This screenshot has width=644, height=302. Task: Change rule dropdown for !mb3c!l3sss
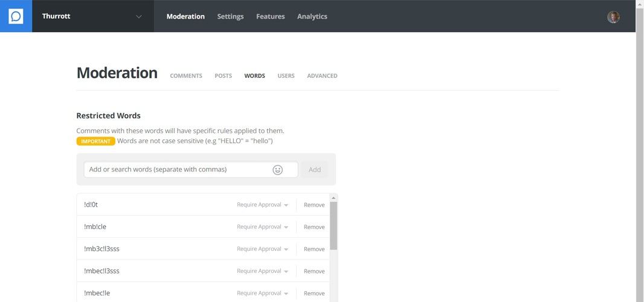(x=262, y=249)
